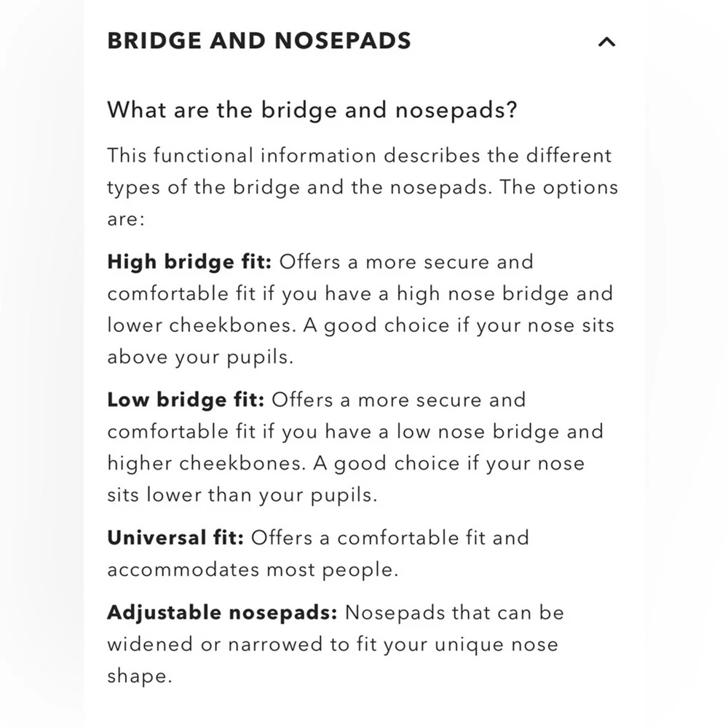
Task: Collapse the Bridge and Nosepads chevron
Action: pyautogui.click(x=606, y=41)
